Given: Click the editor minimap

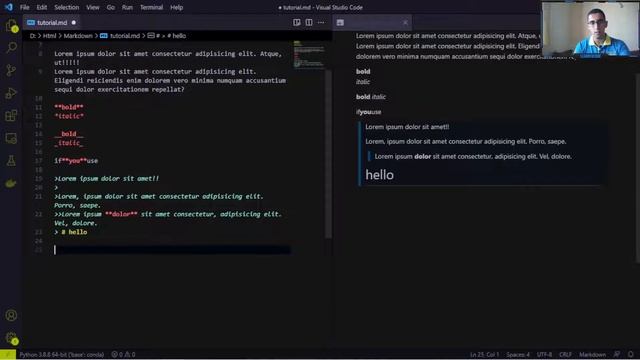Looking at the screenshot, I should (309, 54).
